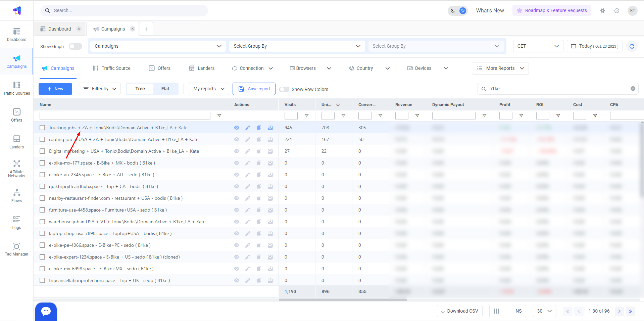644x321 pixels.
Task: Open Today date range picker
Action: 595,46
